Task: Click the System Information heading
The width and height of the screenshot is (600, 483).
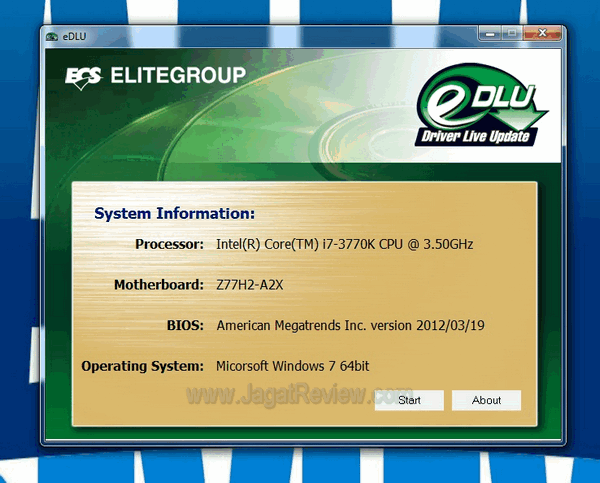Action: (174, 214)
